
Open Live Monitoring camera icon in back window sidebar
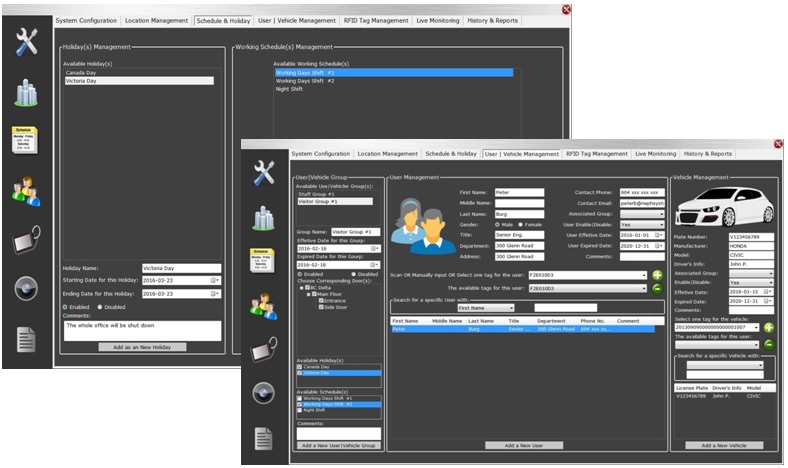pyautogui.click(x=25, y=289)
